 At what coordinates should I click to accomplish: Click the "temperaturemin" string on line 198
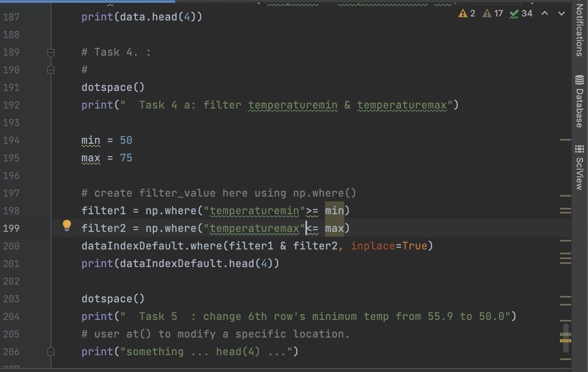click(255, 211)
